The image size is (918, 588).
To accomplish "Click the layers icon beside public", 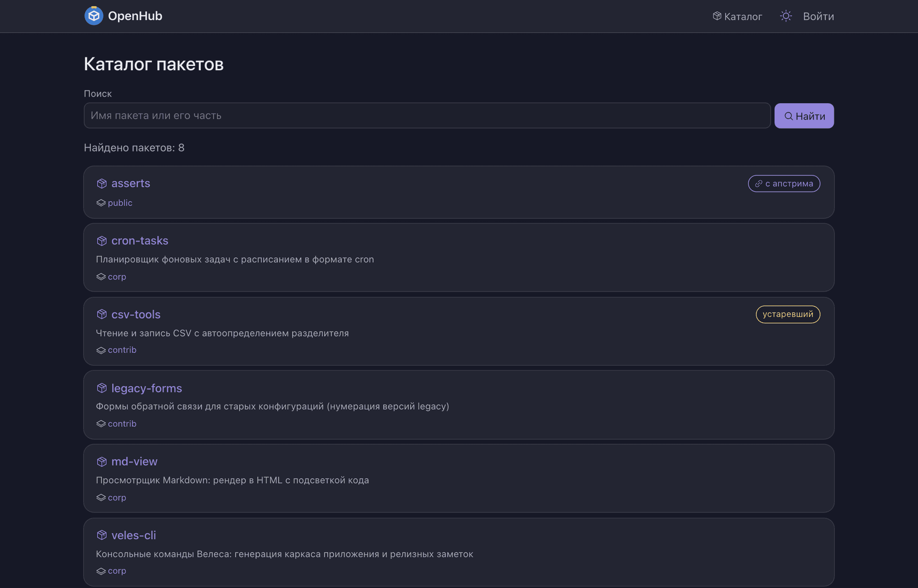I will [x=101, y=203].
